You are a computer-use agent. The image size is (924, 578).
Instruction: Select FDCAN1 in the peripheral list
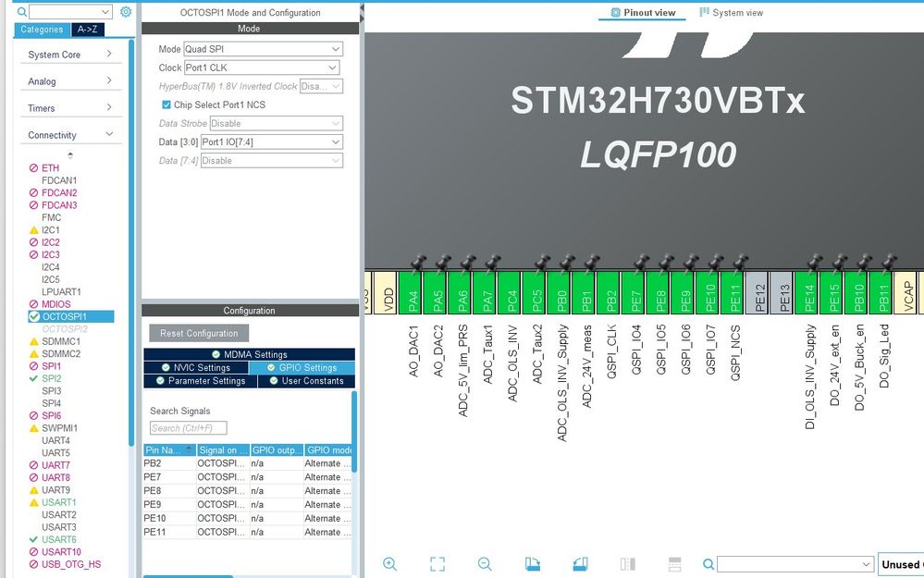59,180
